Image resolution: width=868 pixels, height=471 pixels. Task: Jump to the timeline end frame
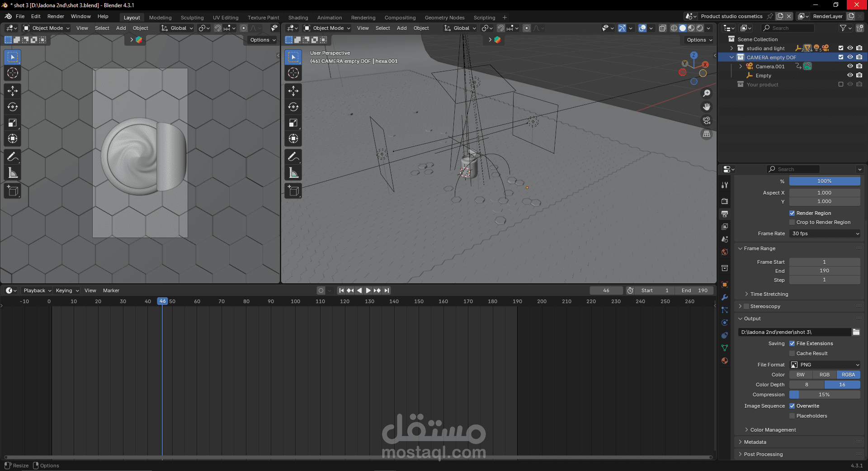(387, 290)
